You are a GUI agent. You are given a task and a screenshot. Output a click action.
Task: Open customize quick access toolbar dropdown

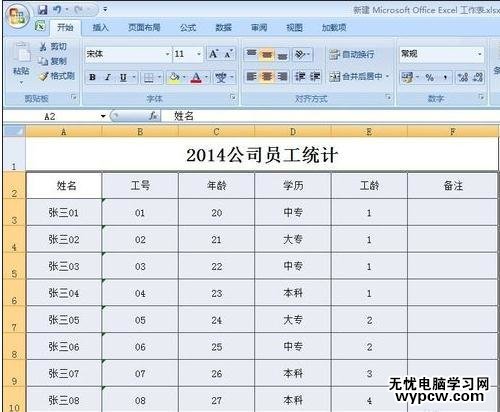pyautogui.click(x=105, y=10)
